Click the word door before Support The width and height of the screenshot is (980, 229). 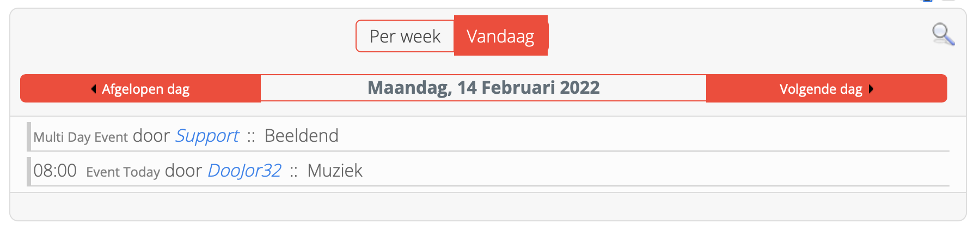151,136
